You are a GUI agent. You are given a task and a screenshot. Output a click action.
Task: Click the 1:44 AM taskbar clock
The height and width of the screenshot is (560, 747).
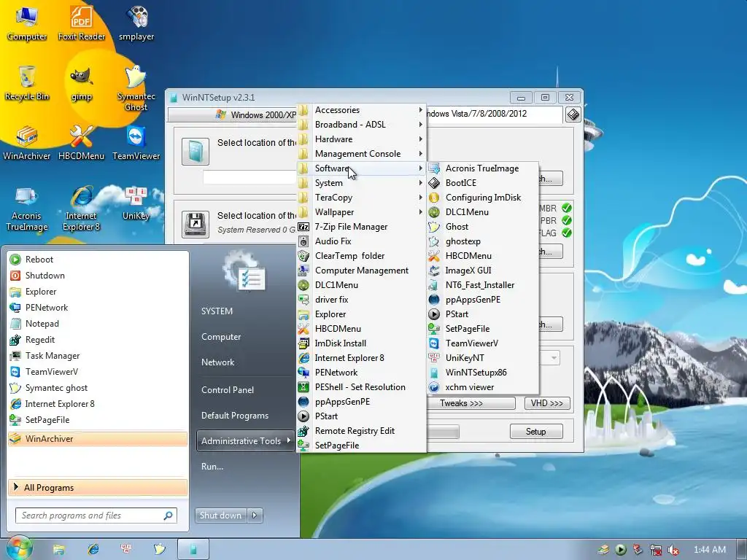[x=710, y=550]
